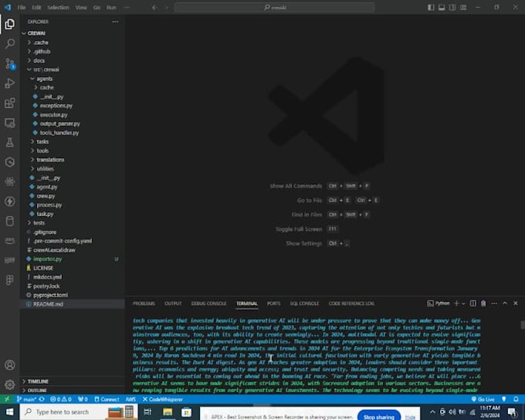Viewport: 525px width, 420px height.
Task: Click Go Live in the status bar
Action: coord(483,399)
